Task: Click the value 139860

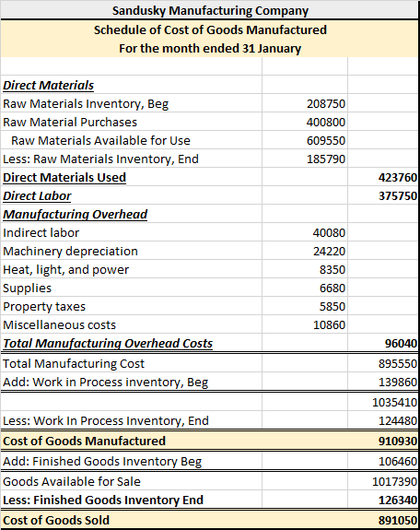Action: coord(398,382)
